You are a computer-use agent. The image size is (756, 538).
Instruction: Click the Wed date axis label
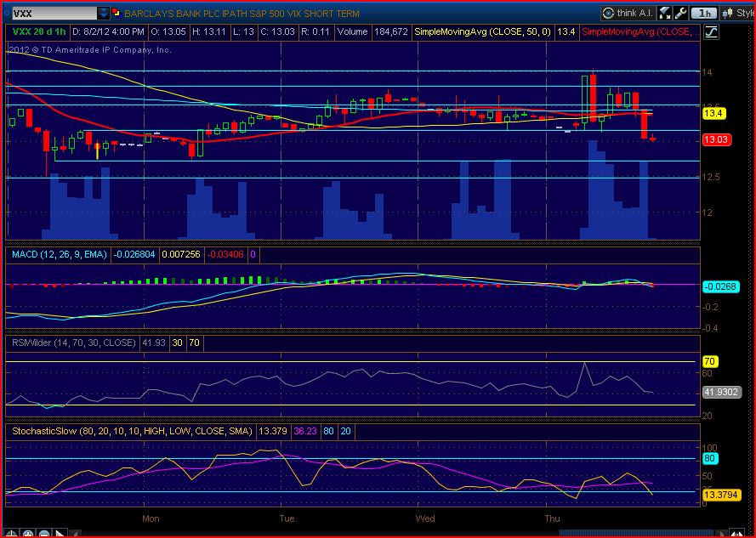coord(424,518)
